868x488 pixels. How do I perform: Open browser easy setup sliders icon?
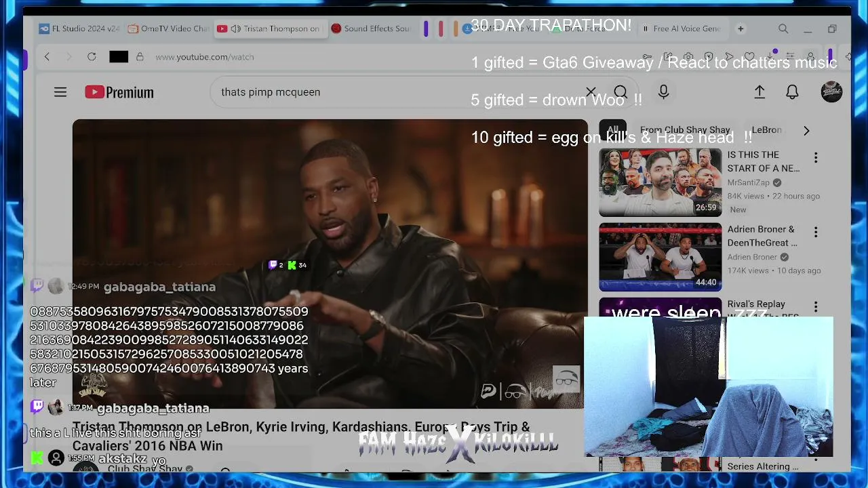pyautogui.click(x=790, y=57)
